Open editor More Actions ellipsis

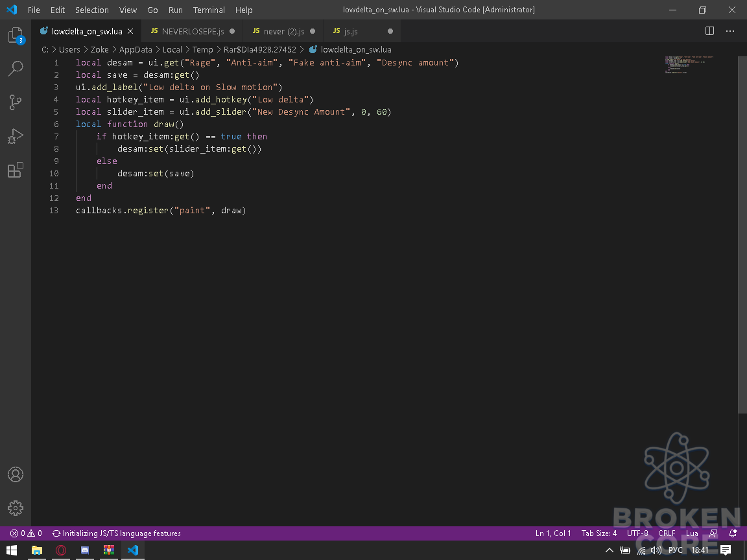point(730,31)
